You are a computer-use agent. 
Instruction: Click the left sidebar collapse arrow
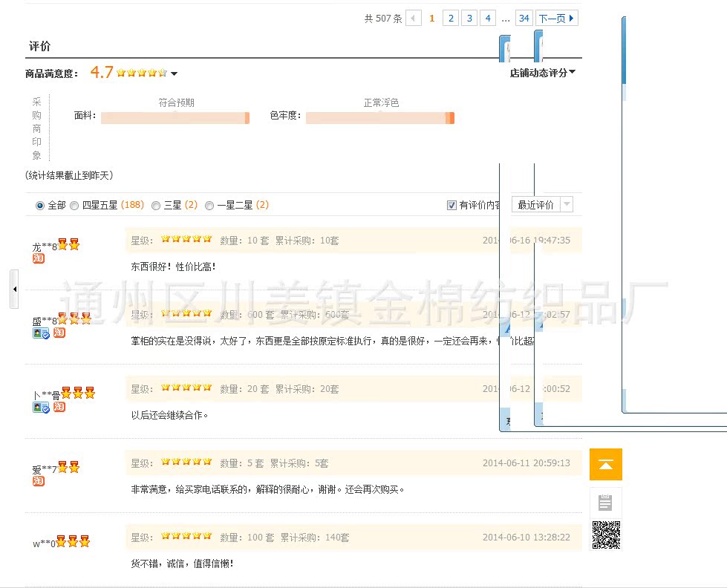[x=14, y=289]
